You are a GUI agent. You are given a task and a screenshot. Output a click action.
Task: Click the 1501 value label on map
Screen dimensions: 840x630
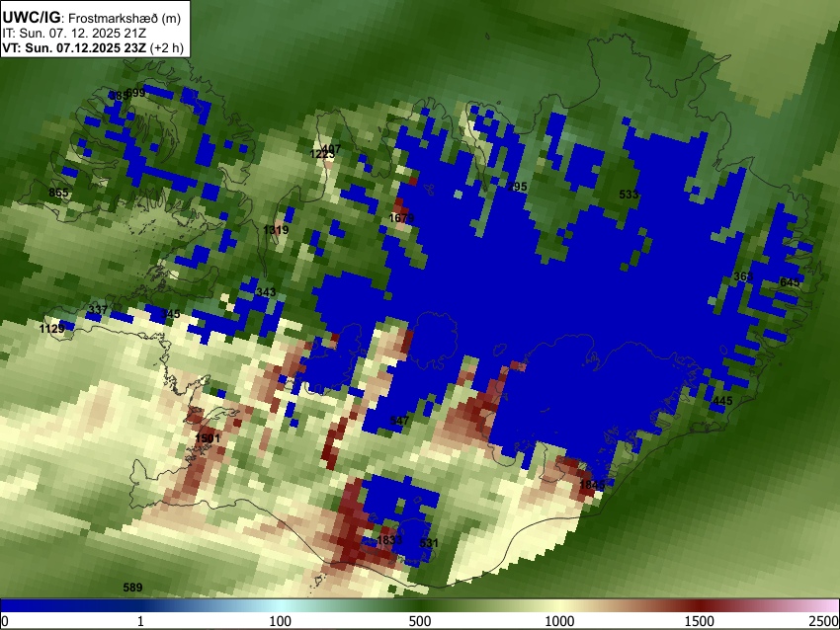pos(208,438)
